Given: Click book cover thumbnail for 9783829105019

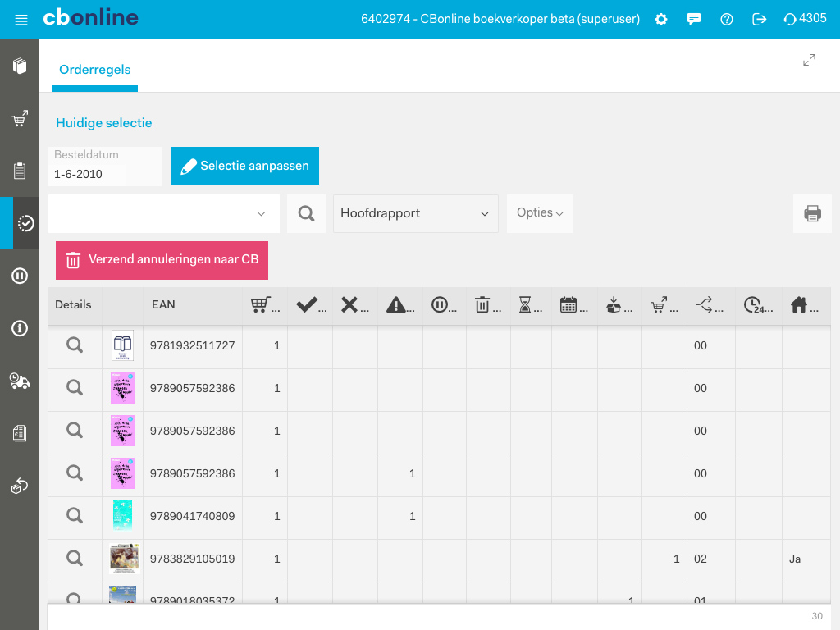Looking at the screenshot, I should click(123, 559).
